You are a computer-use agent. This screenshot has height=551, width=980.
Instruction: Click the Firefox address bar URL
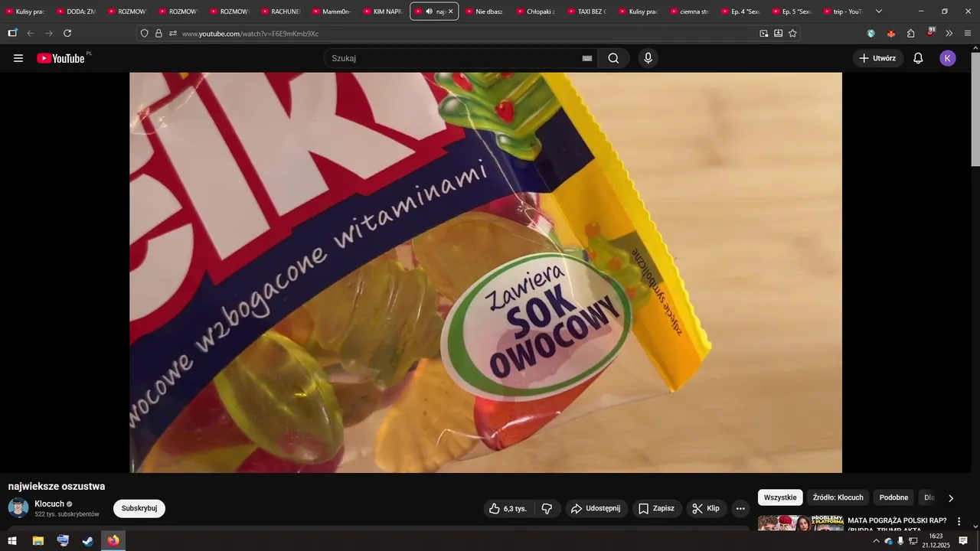coord(250,34)
